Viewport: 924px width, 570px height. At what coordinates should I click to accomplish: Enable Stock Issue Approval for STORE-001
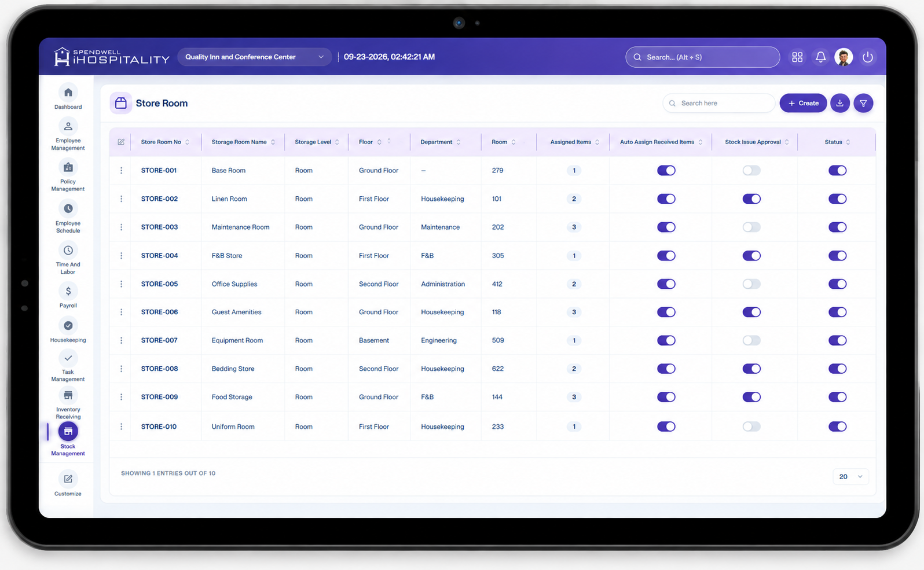751,171
